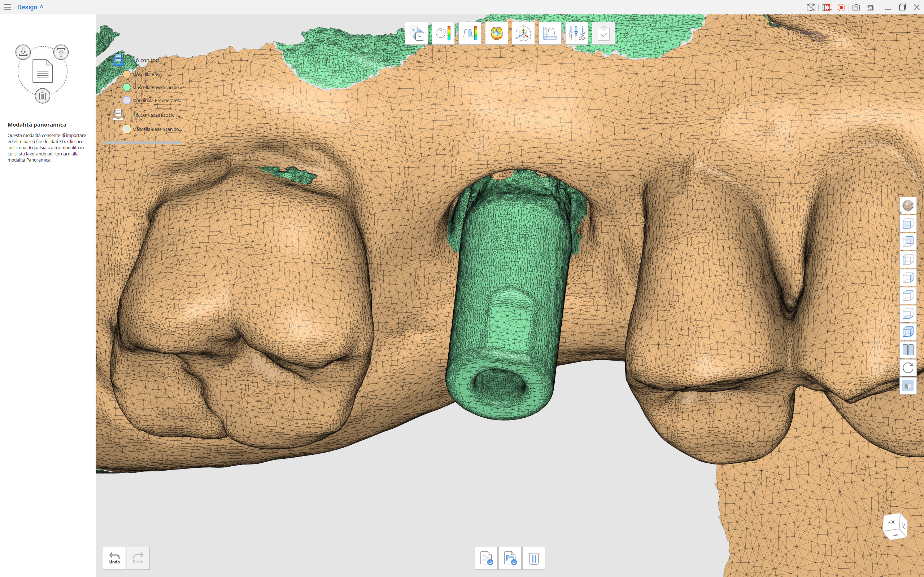Toggle the Mandibola Preoperato layer visibility

pos(127,100)
